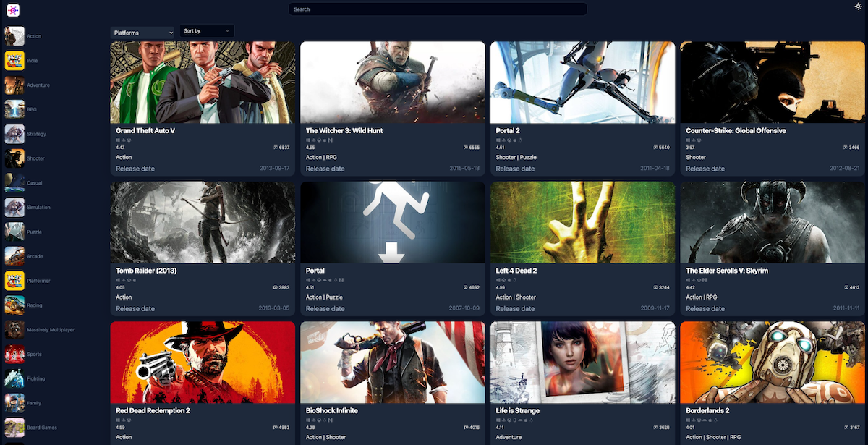Click the Borderlands 2 title

(707, 411)
